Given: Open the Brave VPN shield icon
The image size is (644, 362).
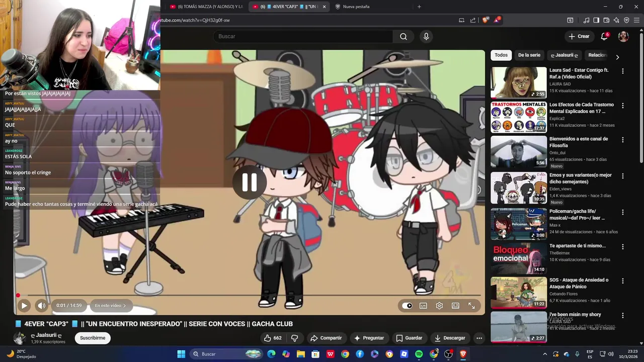Looking at the screenshot, I should tap(626, 20).
